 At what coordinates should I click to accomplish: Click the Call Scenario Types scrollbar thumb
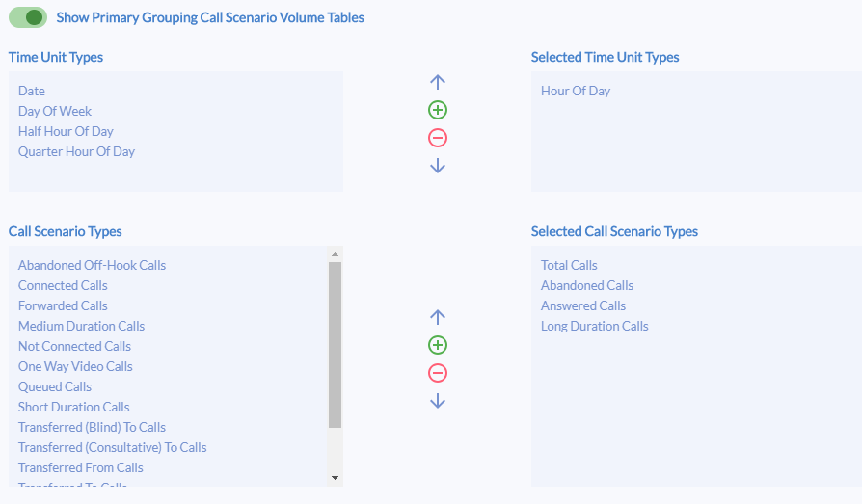click(335, 345)
